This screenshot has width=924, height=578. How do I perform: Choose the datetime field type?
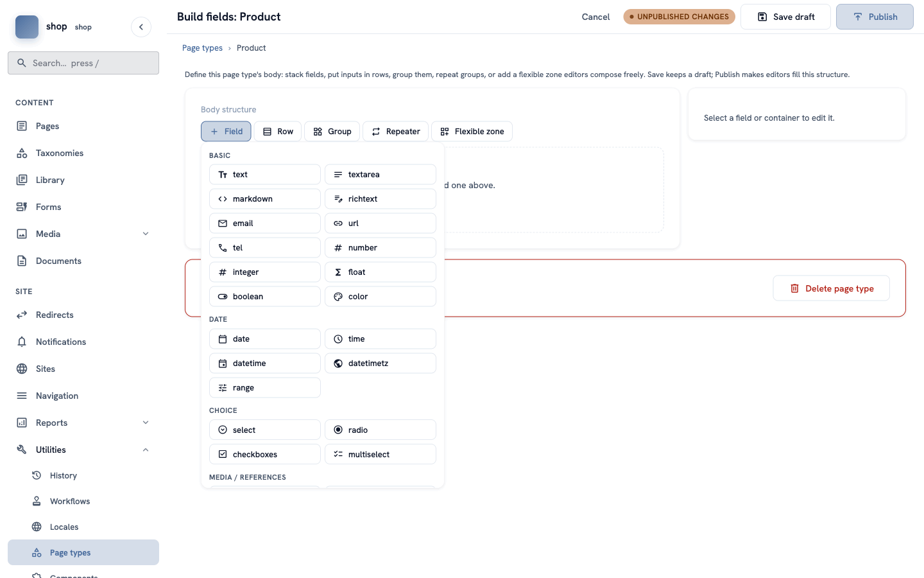(265, 363)
